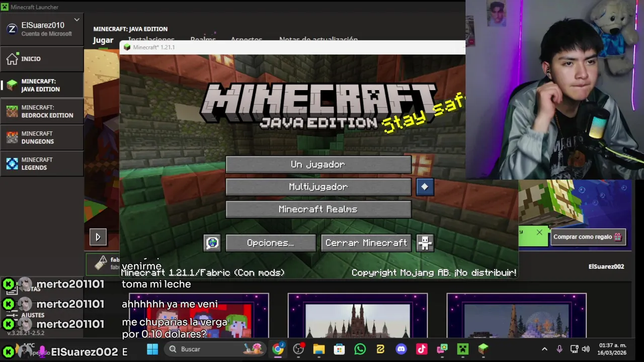Image resolution: width=644 pixels, height=362 pixels.
Task: Open the castle news thumbnail
Action: [358, 315]
